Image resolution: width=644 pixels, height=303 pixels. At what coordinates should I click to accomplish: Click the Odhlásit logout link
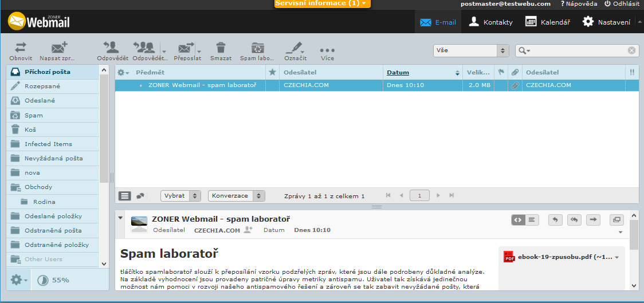[622, 3]
